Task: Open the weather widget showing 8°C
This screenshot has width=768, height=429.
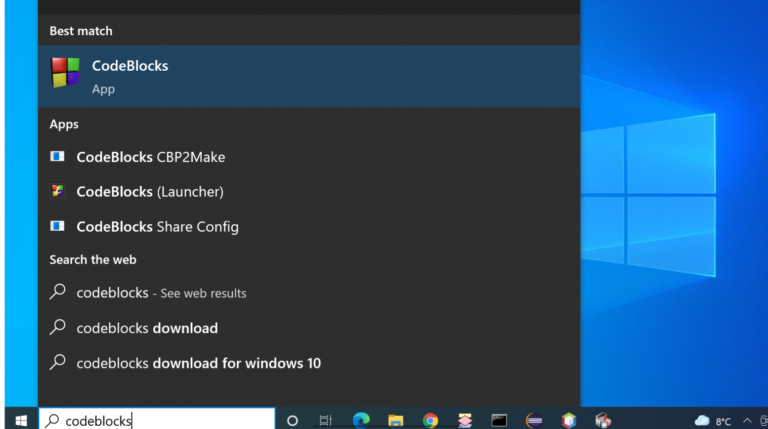Action: pos(712,421)
